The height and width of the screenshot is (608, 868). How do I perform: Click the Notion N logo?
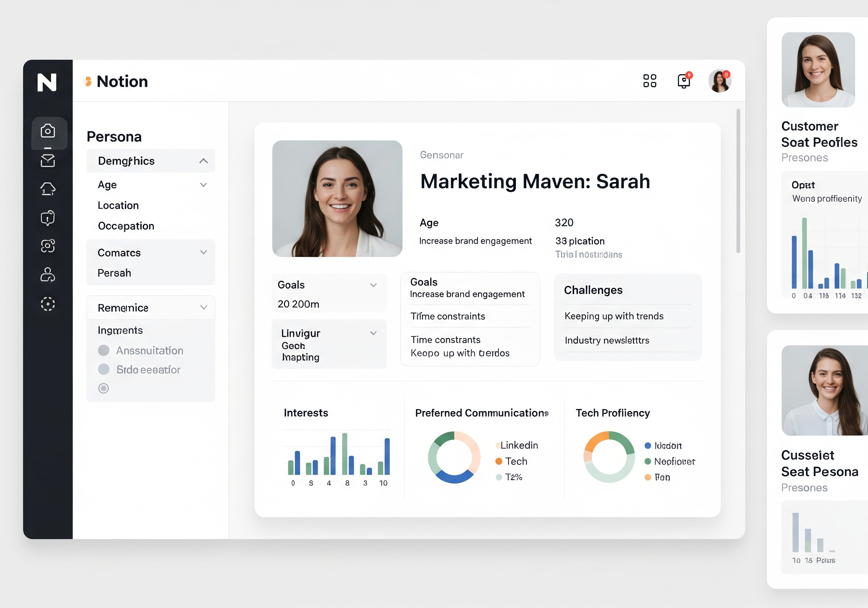(x=47, y=82)
